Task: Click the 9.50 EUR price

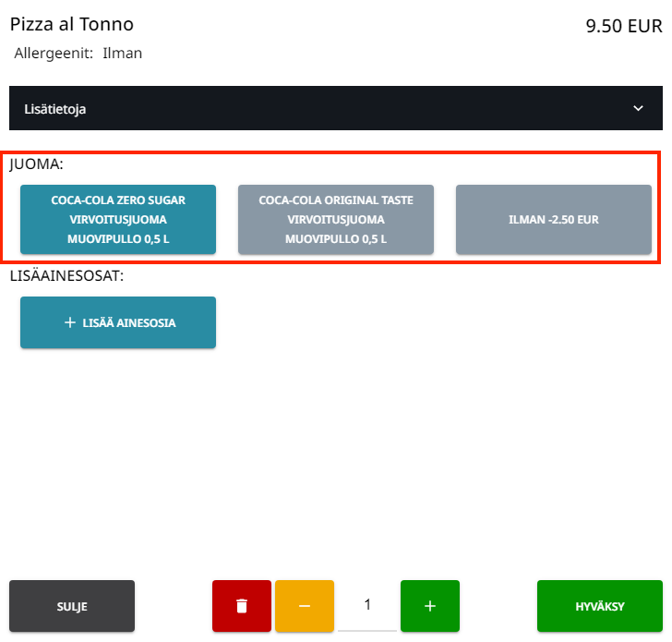Action: pos(624,26)
